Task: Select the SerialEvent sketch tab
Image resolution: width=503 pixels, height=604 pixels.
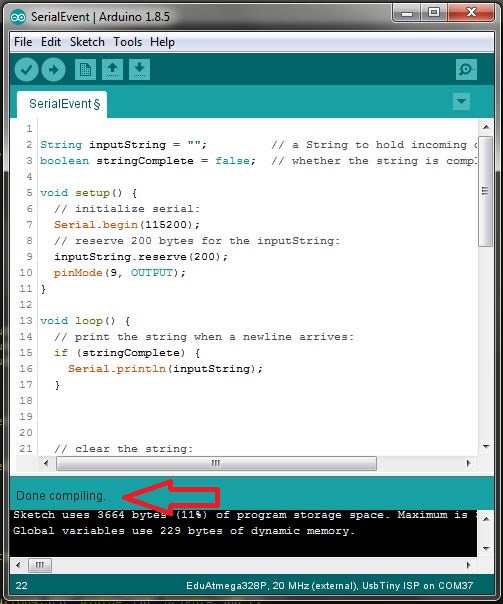Action: pos(62,104)
